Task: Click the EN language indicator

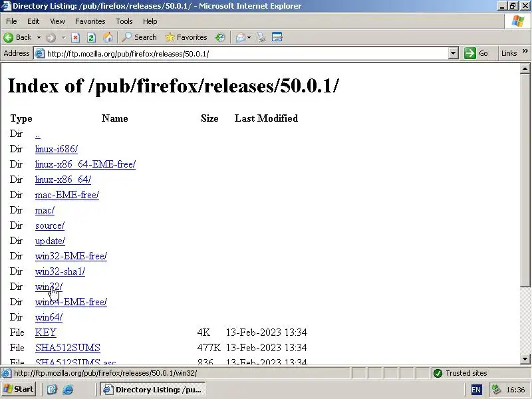Action: (475, 390)
